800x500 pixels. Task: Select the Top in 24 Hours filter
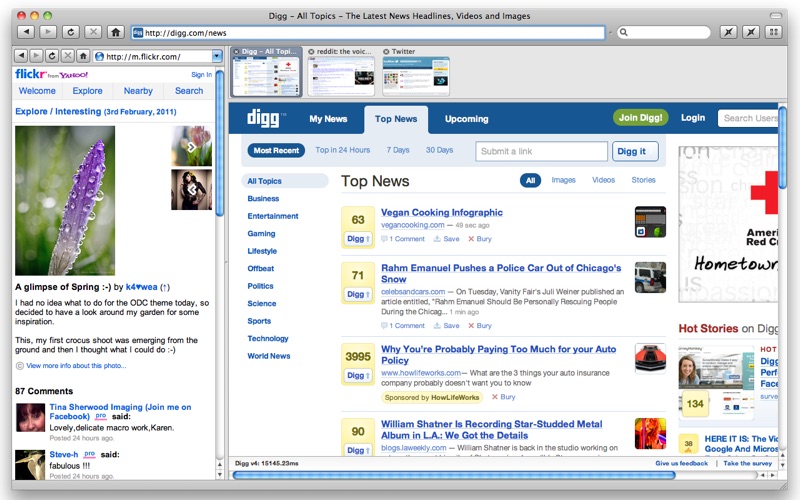pyautogui.click(x=342, y=150)
